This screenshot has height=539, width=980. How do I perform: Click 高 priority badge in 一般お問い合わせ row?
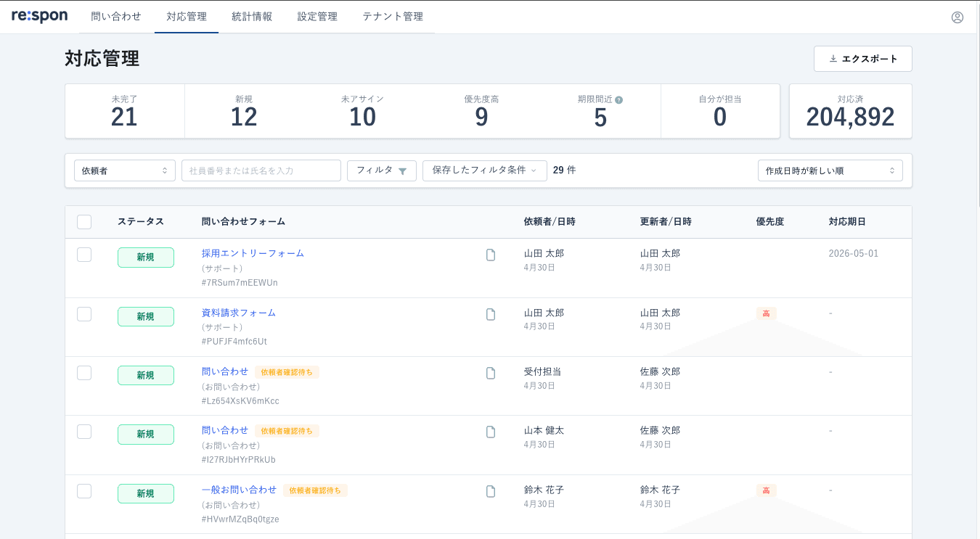click(766, 490)
